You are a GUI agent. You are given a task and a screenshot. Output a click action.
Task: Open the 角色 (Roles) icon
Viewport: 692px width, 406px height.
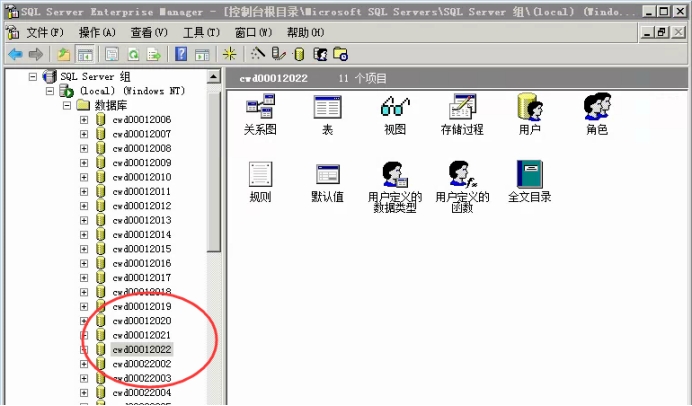(x=597, y=107)
